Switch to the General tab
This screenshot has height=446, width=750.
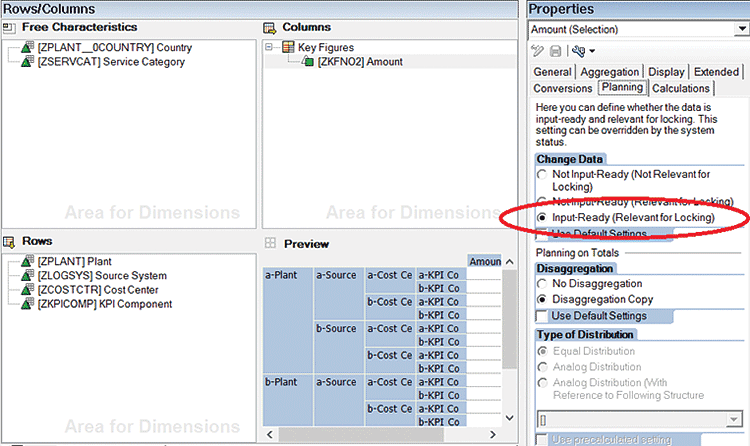(552, 72)
